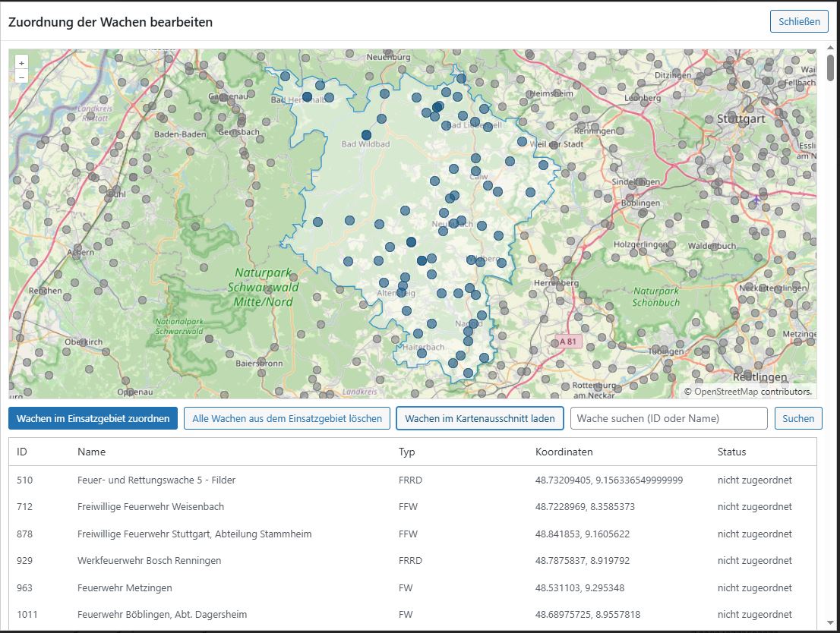
Task: Select row Freiwillige Feuerwehr Weisenbach
Action: coord(412,506)
